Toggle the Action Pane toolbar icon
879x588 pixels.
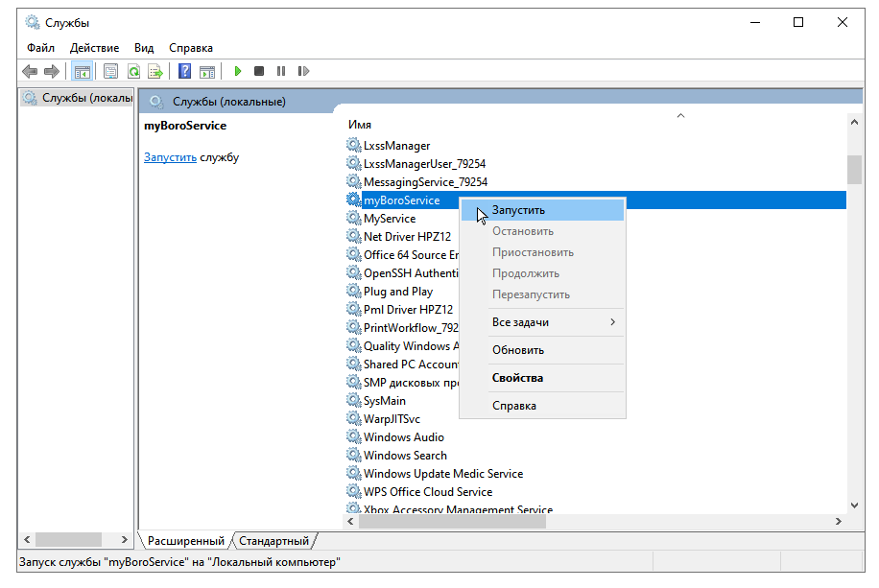tap(206, 71)
